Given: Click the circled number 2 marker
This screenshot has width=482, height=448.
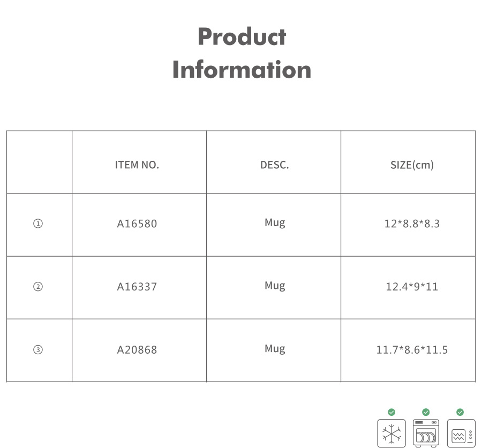Looking at the screenshot, I should (38, 287).
